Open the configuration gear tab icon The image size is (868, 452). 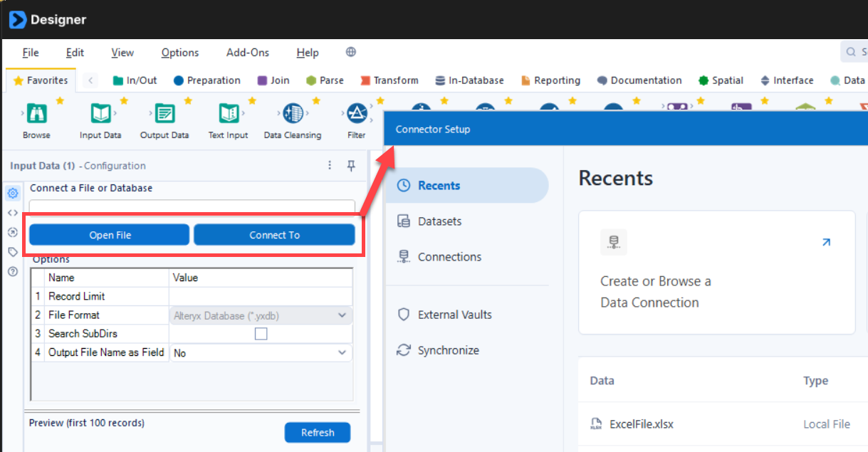tap(13, 193)
